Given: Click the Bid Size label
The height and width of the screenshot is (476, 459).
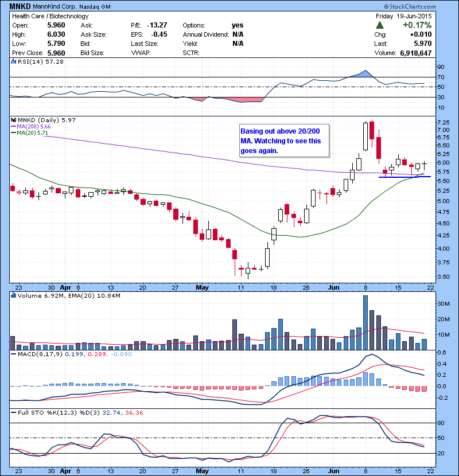Looking at the screenshot, I should tap(92, 53).
